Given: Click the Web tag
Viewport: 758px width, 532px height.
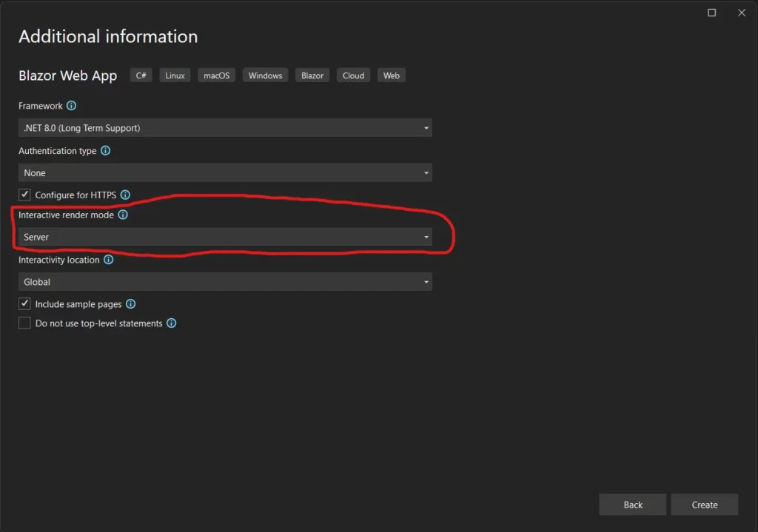Looking at the screenshot, I should point(392,75).
